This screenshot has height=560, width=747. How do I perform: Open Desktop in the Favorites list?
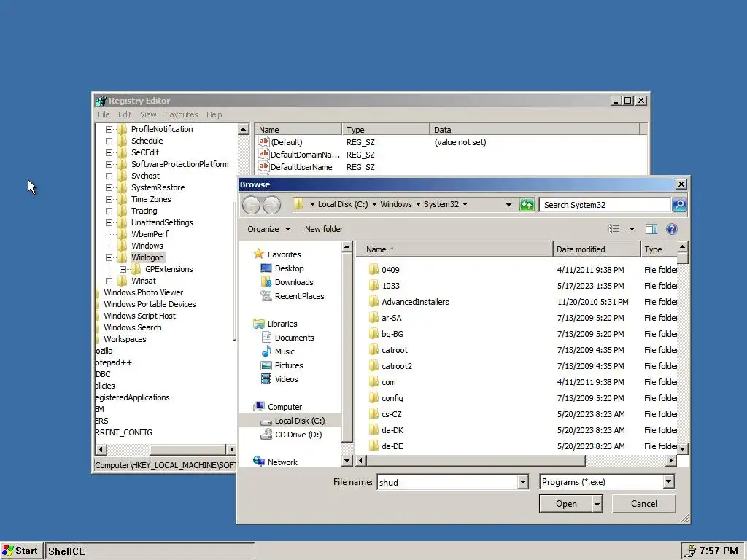[289, 268]
